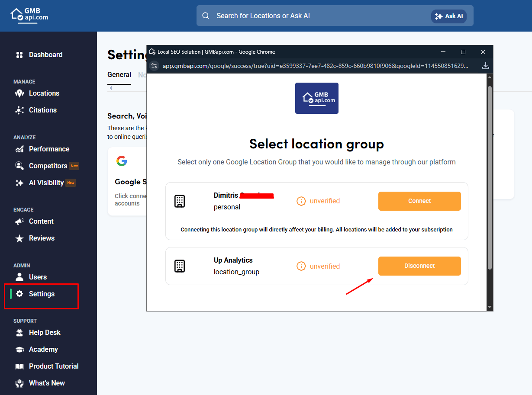Click unverified info icon in Dimitris row
The height and width of the screenshot is (395, 532).
click(x=301, y=201)
